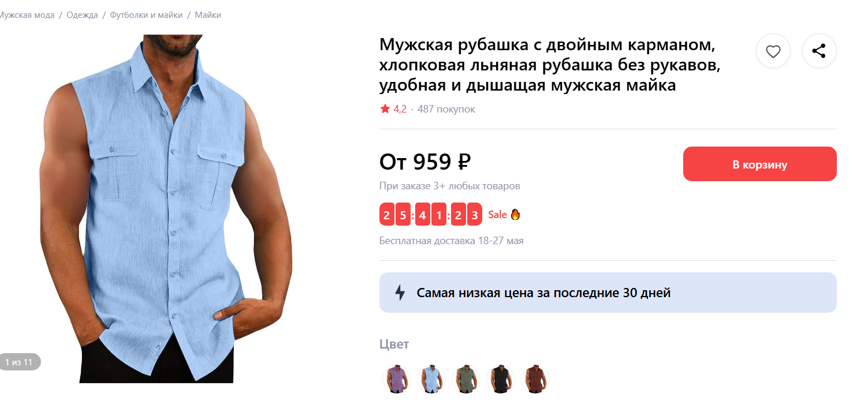Image resolution: width=868 pixels, height=412 pixels.
Task: Add item with В корзину button
Action: 759,164
